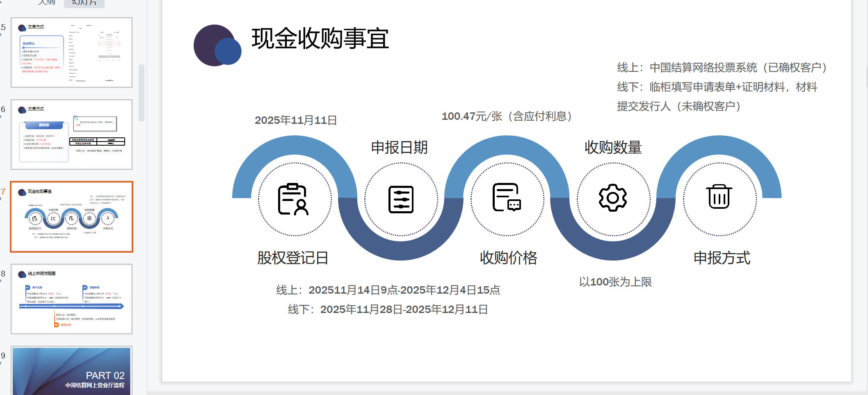
Task: Click the trash can icon above 申报方式
Action: coord(719,196)
